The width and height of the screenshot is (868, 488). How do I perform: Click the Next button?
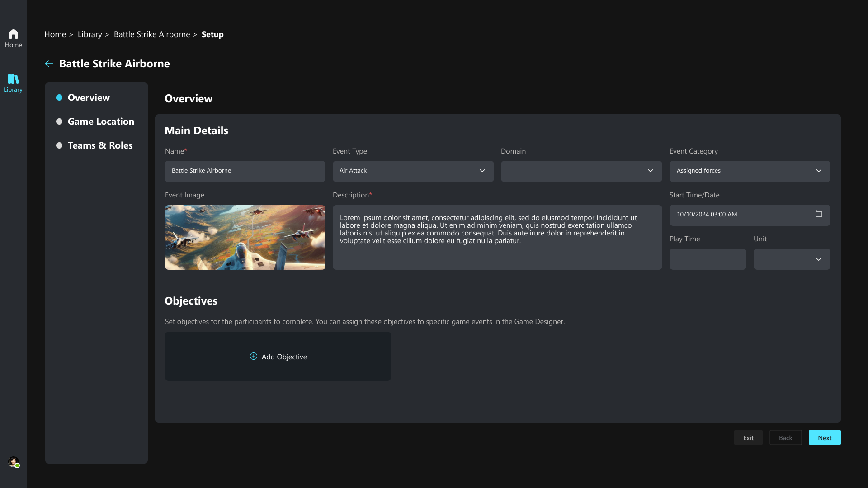(x=824, y=437)
